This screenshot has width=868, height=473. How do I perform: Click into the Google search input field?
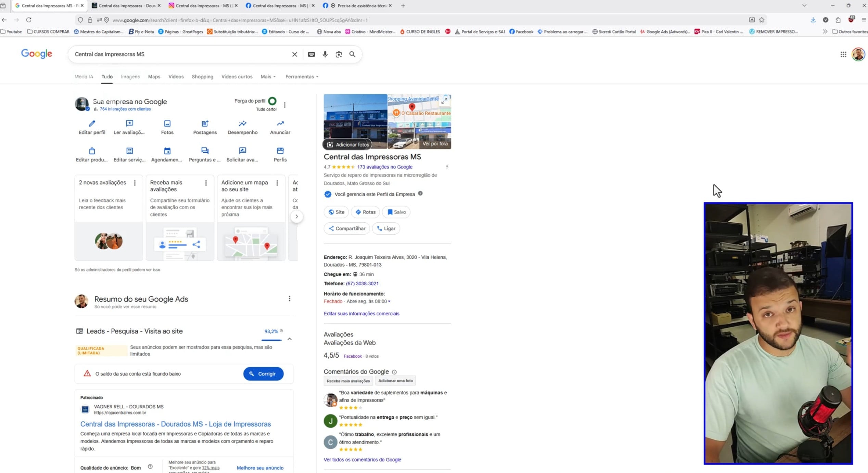(178, 54)
